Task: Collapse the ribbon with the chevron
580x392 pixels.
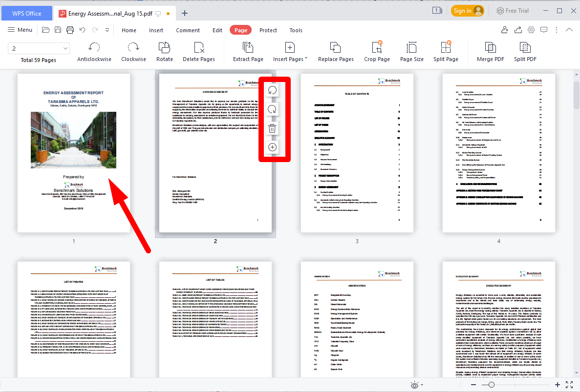Action: click(569, 30)
